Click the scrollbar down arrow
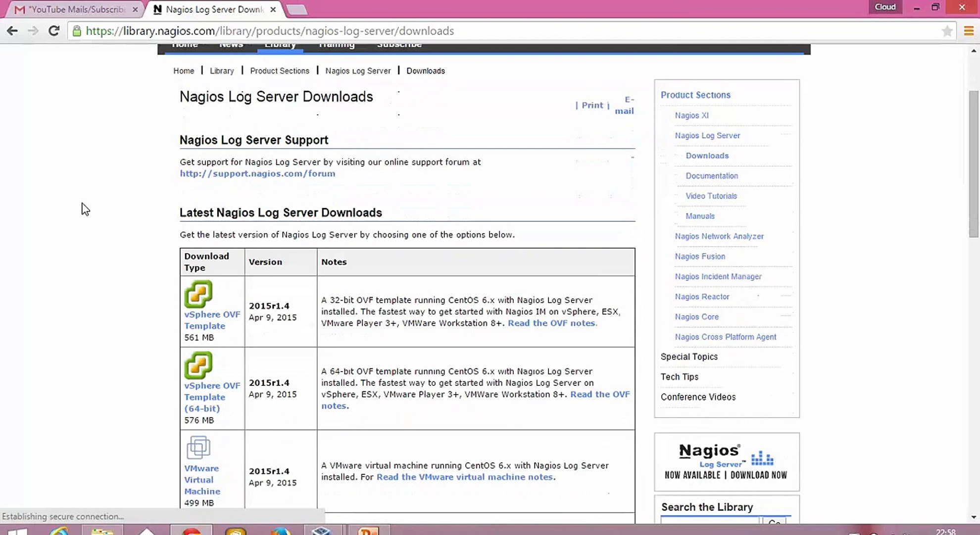 (974, 517)
